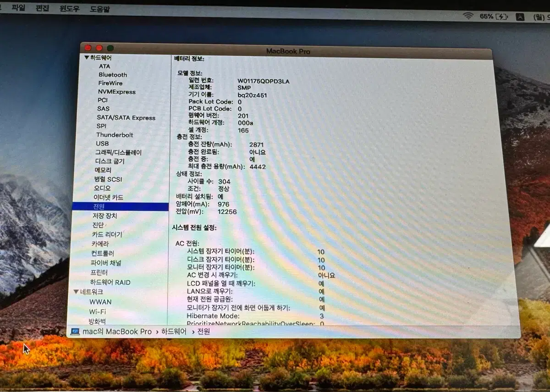The height and width of the screenshot is (392, 550).
Task: Click the Wi-Fi status icon
Action: click(468, 16)
